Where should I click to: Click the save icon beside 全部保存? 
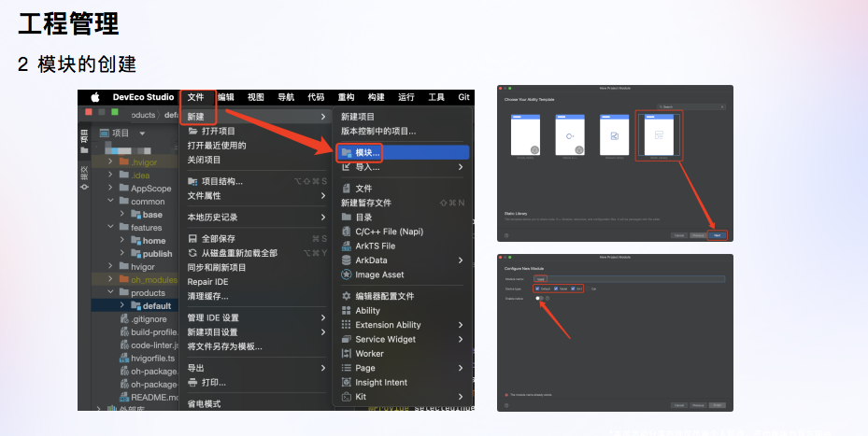pos(192,239)
